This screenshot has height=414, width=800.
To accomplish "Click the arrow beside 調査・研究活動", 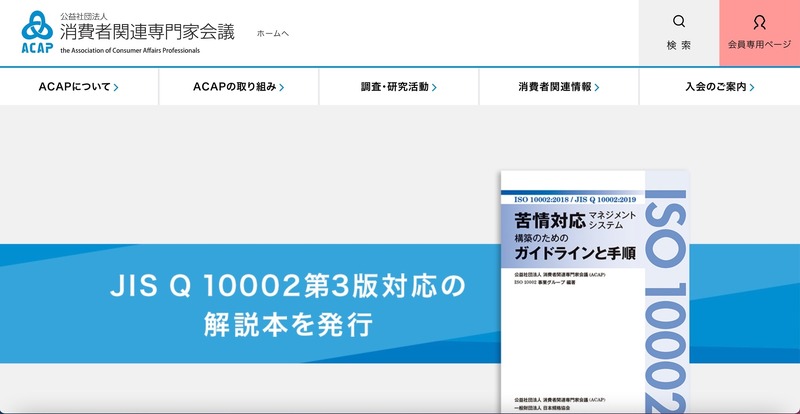I will (x=434, y=88).
